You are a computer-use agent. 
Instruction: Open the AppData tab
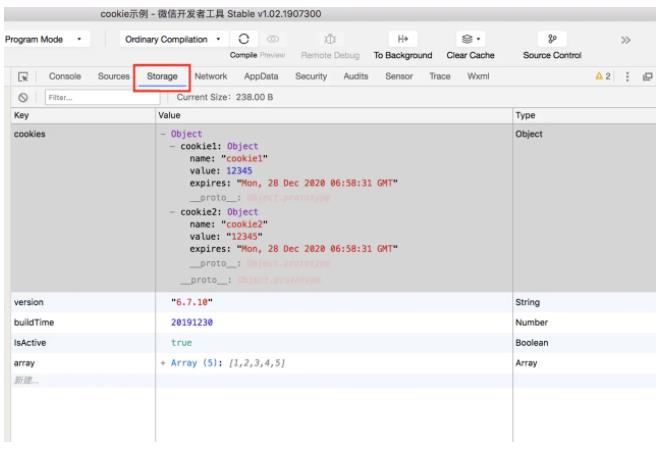point(261,76)
